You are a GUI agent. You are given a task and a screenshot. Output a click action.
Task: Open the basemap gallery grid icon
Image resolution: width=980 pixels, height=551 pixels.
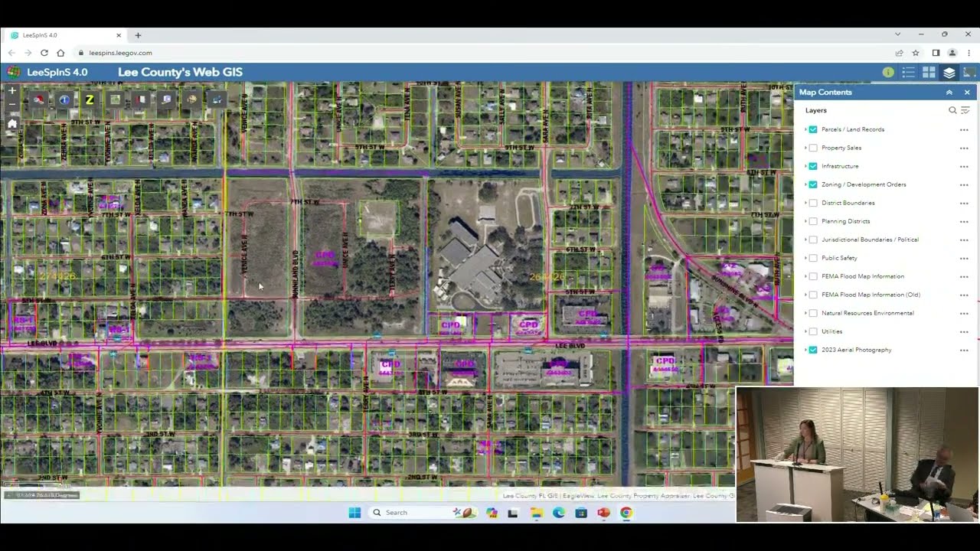[x=929, y=73]
